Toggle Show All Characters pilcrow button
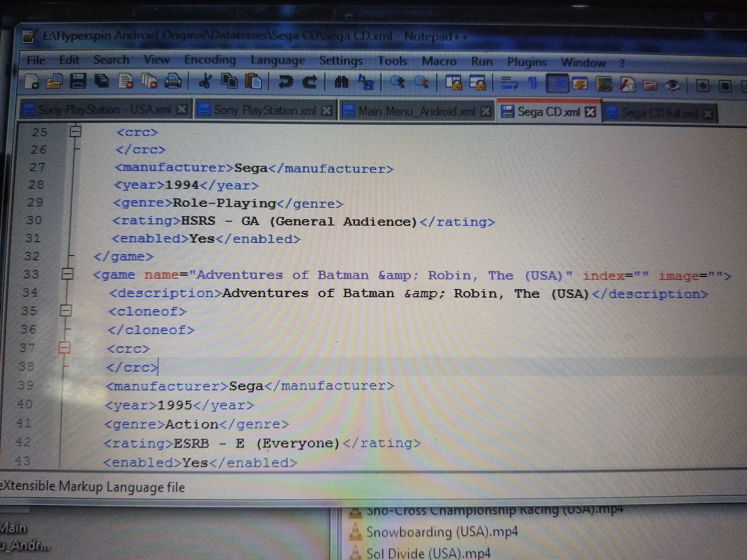 533,83
